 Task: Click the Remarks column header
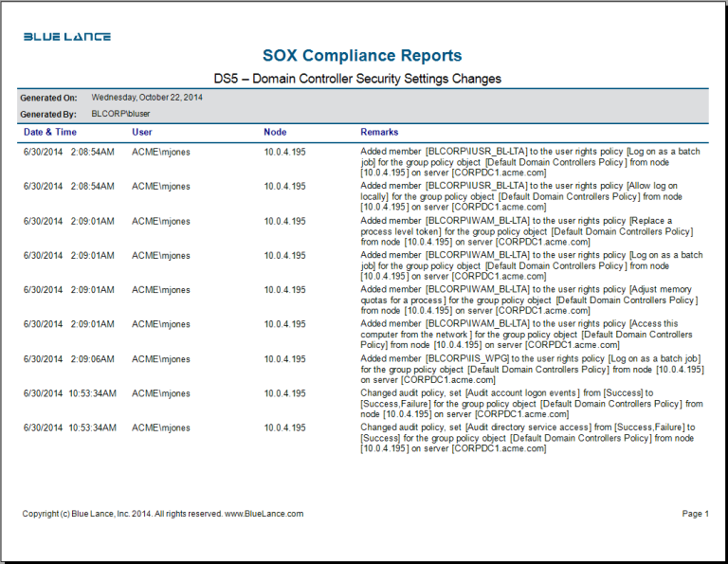(379, 132)
